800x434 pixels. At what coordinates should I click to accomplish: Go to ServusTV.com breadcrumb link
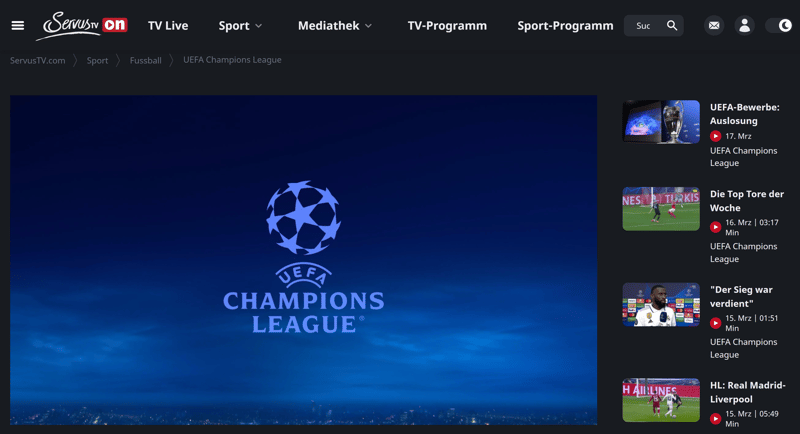[38, 60]
